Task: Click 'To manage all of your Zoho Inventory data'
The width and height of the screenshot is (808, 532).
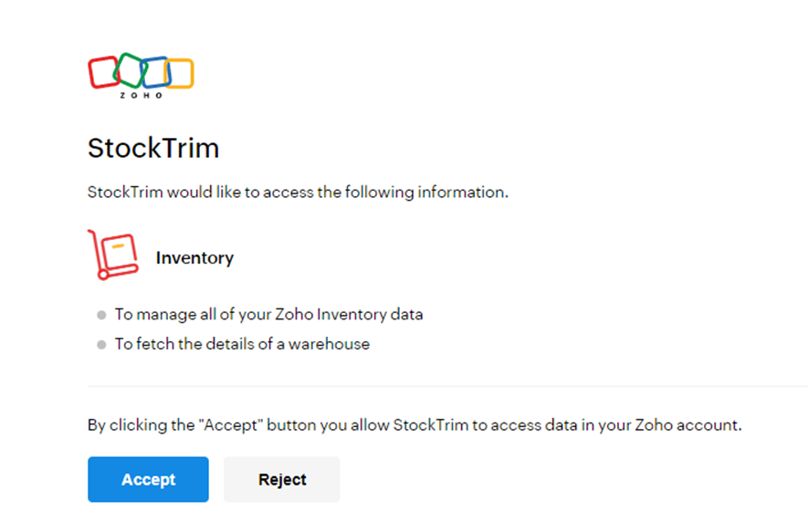Action: 268,315
